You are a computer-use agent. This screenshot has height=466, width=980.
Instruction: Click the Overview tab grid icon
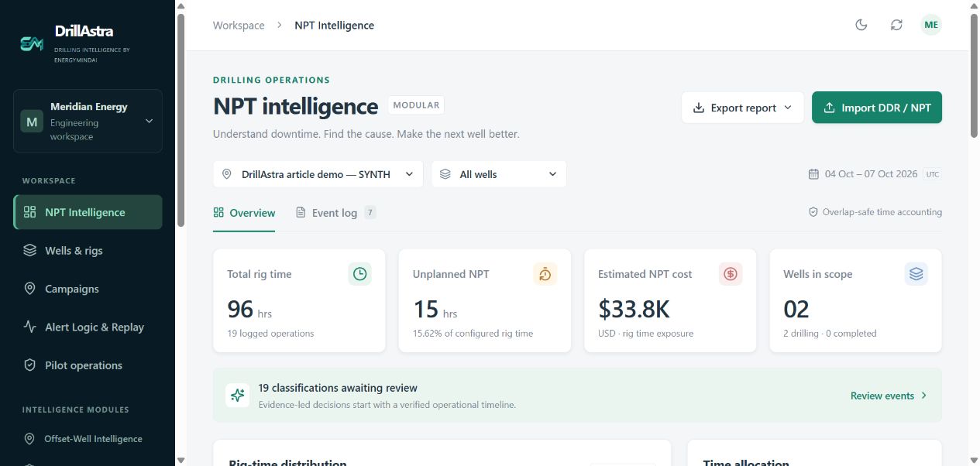[218, 212]
